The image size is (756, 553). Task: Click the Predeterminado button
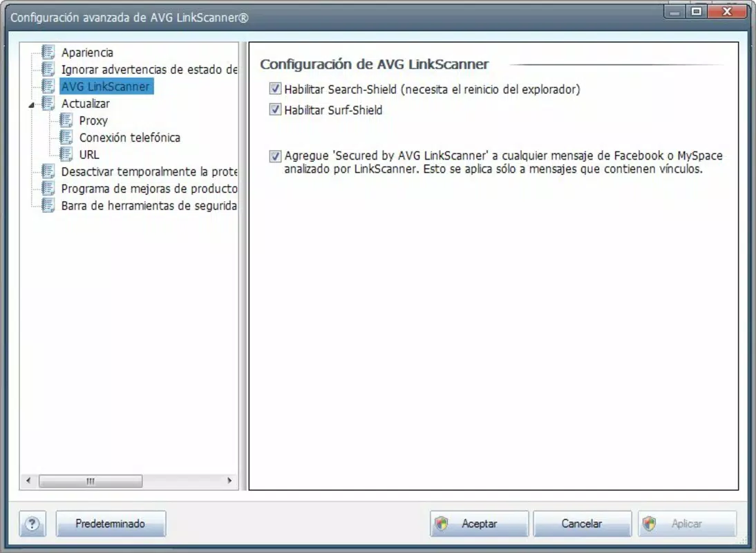click(111, 523)
